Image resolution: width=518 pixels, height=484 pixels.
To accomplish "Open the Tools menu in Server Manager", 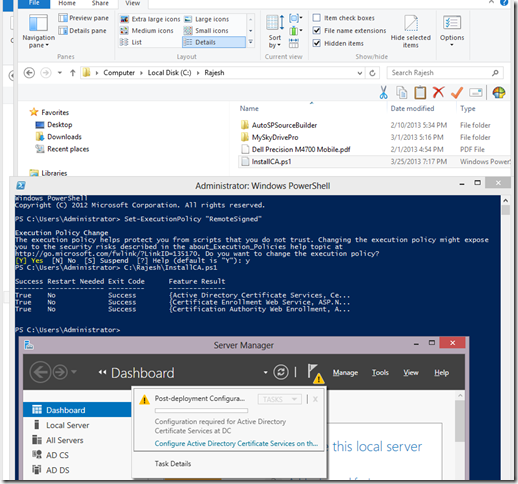I will pos(380,373).
